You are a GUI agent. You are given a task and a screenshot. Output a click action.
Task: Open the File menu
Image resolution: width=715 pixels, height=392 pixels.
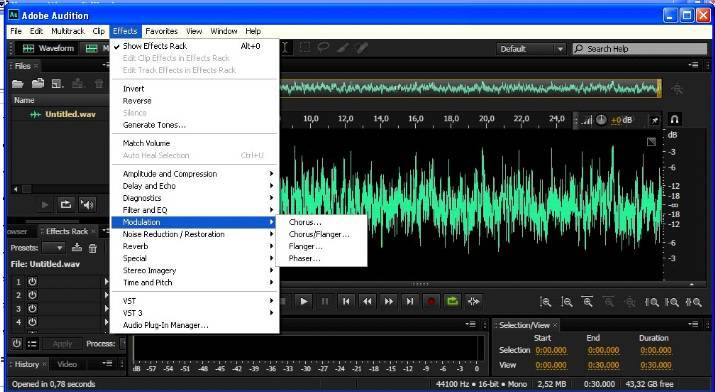coord(16,31)
